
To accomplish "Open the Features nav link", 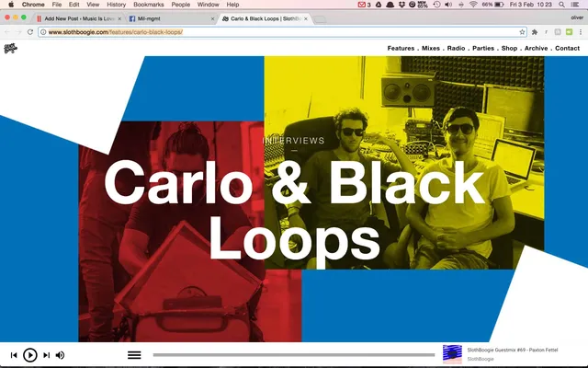I will click(x=401, y=48).
